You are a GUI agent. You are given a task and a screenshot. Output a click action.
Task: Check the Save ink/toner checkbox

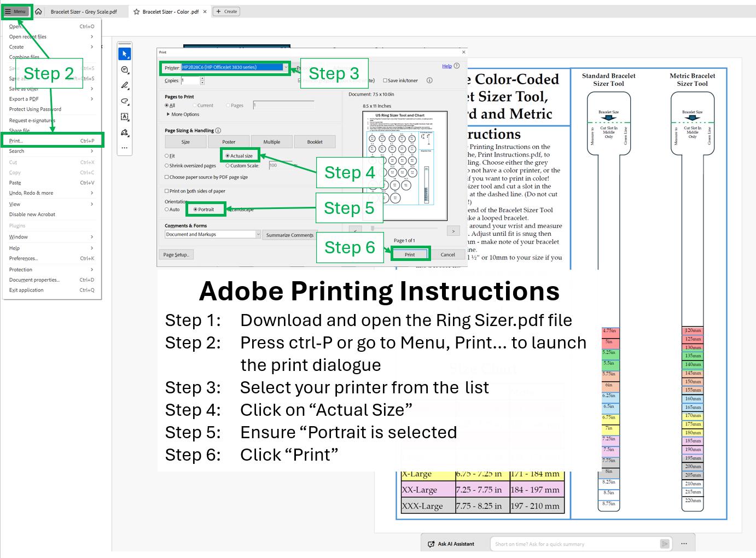click(x=385, y=80)
